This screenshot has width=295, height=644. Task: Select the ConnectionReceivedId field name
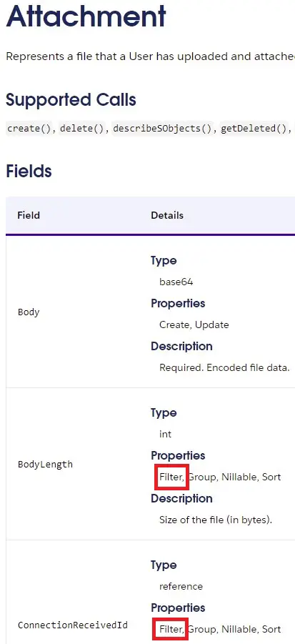[x=73, y=625]
